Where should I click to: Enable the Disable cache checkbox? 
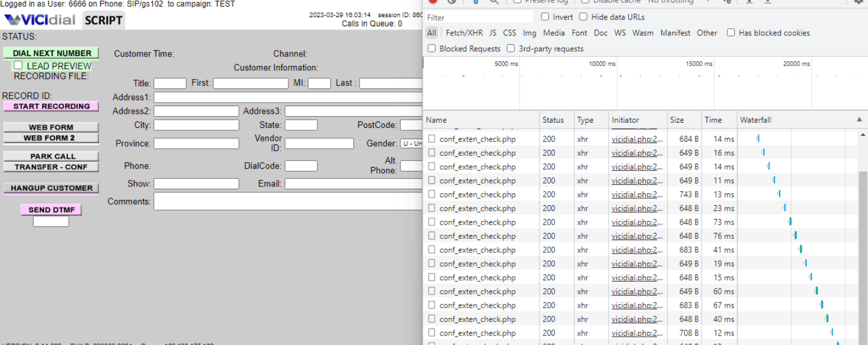click(586, 2)
